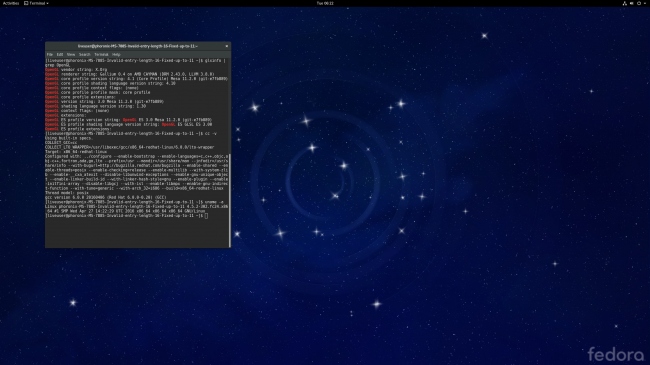Open the clock and calendar in top bar

325,3
